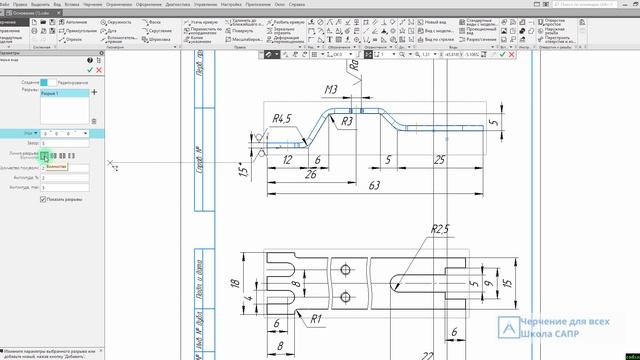Open the Вставка menu
Viewport: 640px width, 360px height.
(x=72, y=4)
